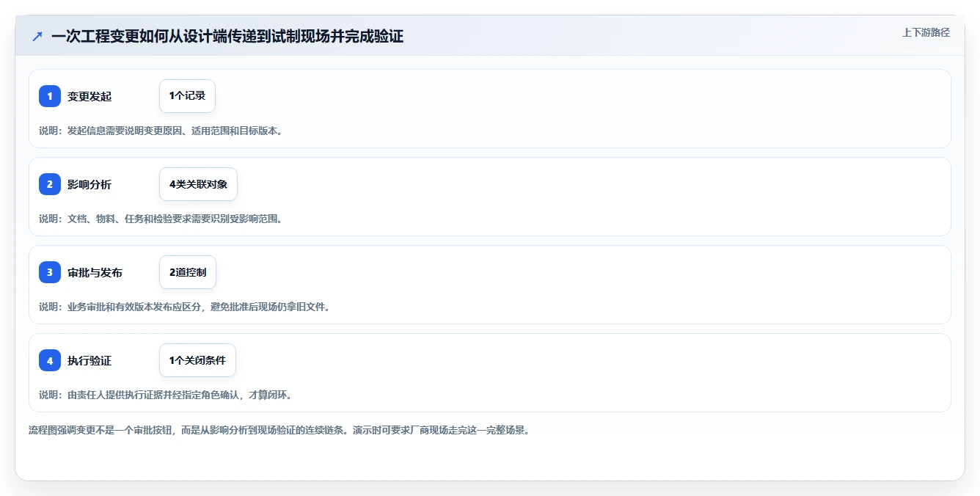980x496 pixels.
Task: Click step number 4 badge for 执行验证
Action: pyautogui.click(x=50, y=360)
